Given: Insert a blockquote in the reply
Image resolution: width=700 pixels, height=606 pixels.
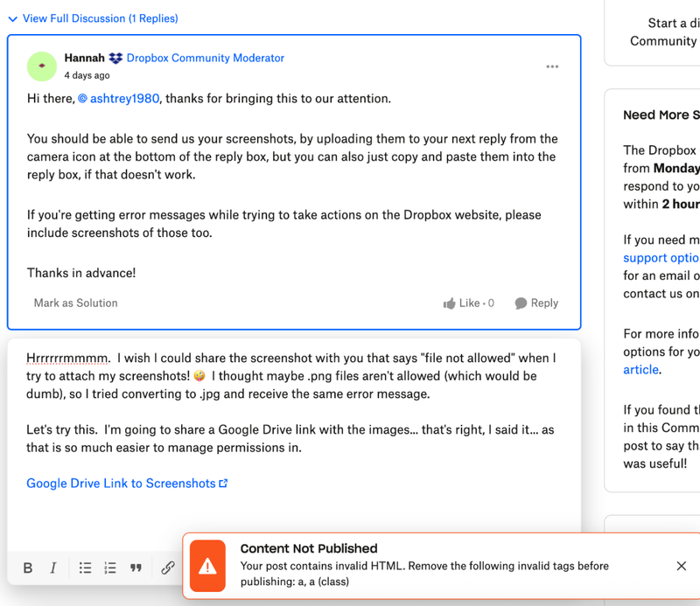Looking at the screenshot, I should [x=136, y=568].
